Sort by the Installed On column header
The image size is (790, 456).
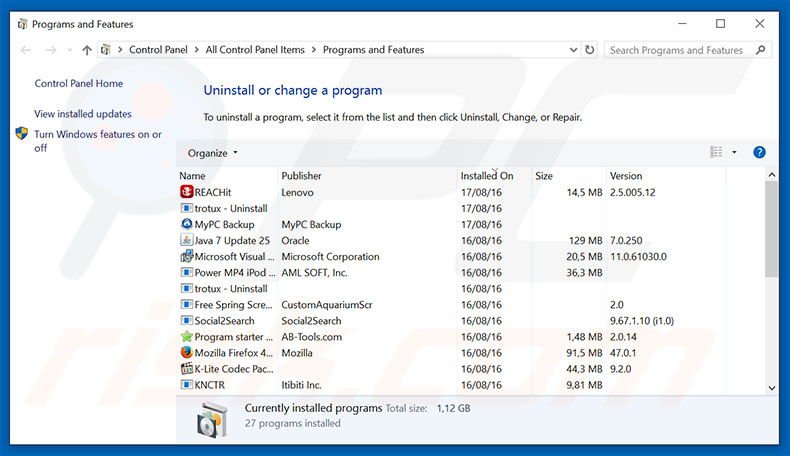click(x=487, y=176)
